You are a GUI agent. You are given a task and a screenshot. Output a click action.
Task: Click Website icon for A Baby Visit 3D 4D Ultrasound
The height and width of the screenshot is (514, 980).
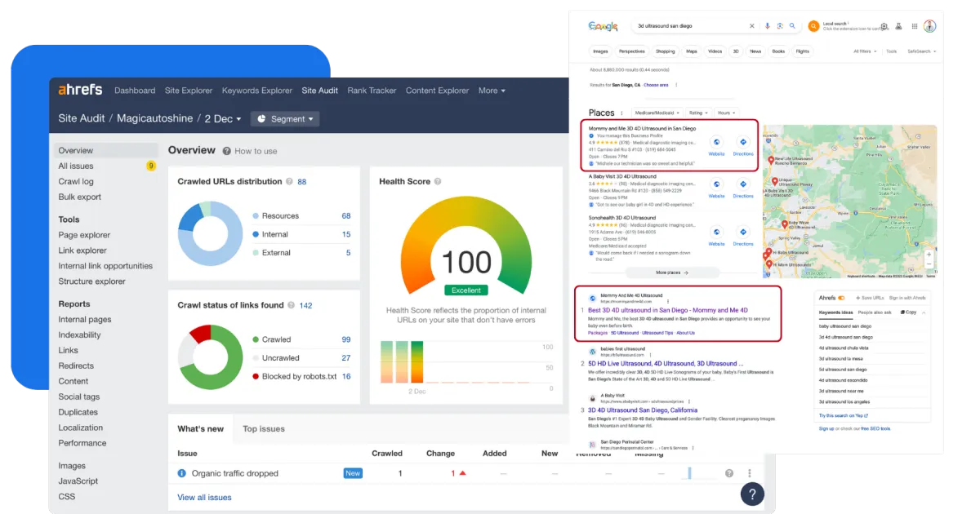pos(716,185)
